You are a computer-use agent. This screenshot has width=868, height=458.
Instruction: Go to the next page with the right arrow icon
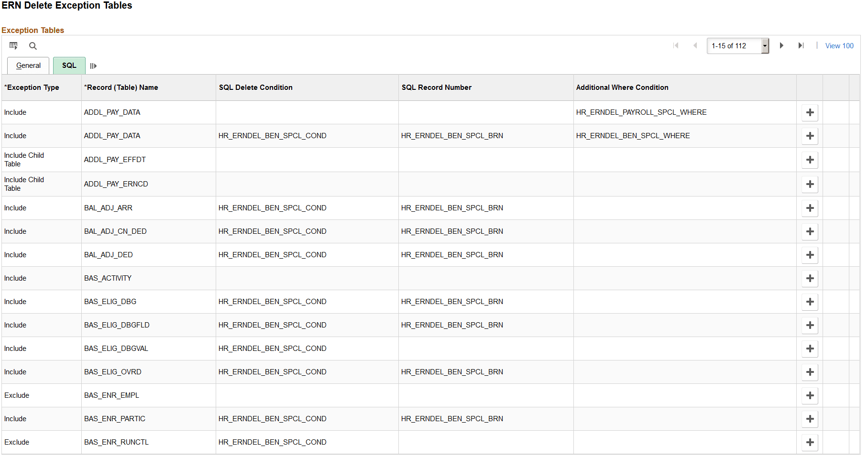coord(781,45)
